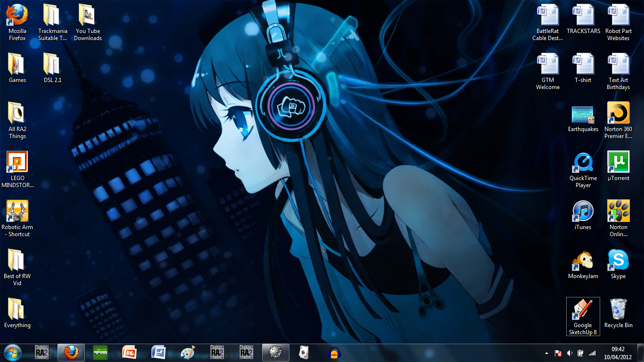Open the Best of RW Vid folder
Screen dimensions: 644x362
[17, 267]
